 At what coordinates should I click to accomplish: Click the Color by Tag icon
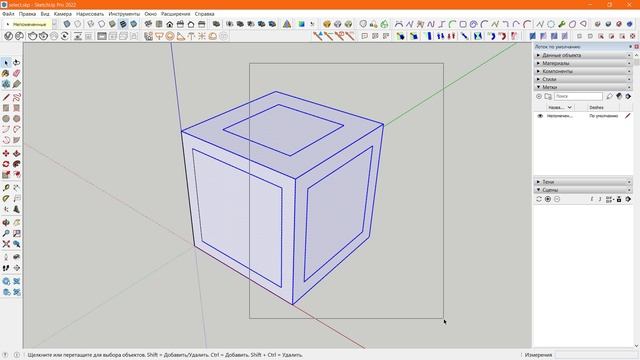[x=619, y=96]
